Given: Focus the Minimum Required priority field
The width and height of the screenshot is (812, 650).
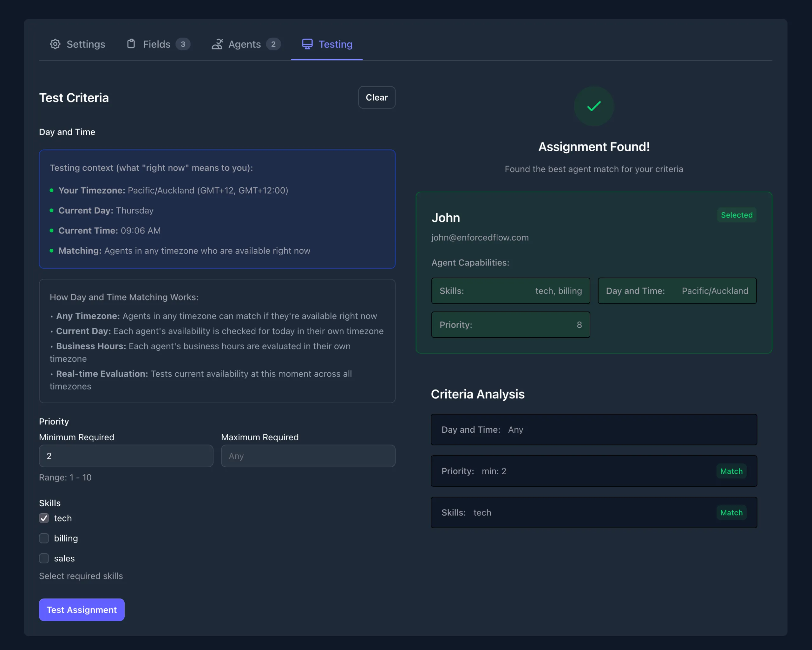Looking at the screenshot, I should (126, 456).
